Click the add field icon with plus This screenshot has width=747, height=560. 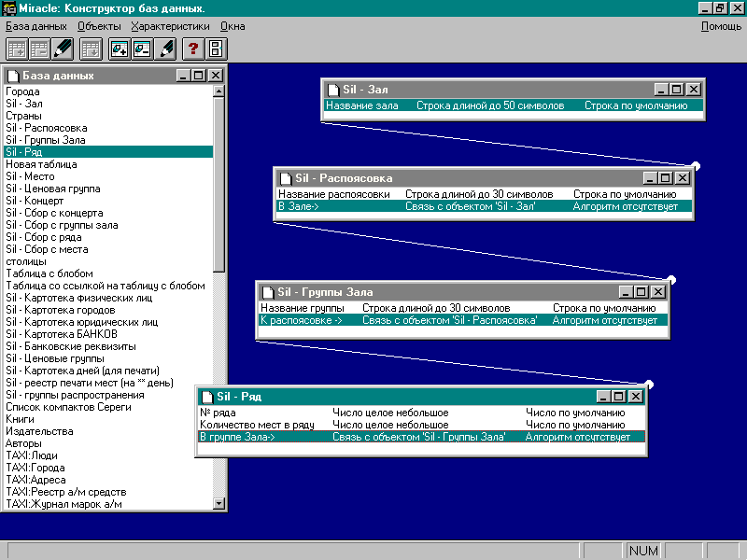point(120,49)
